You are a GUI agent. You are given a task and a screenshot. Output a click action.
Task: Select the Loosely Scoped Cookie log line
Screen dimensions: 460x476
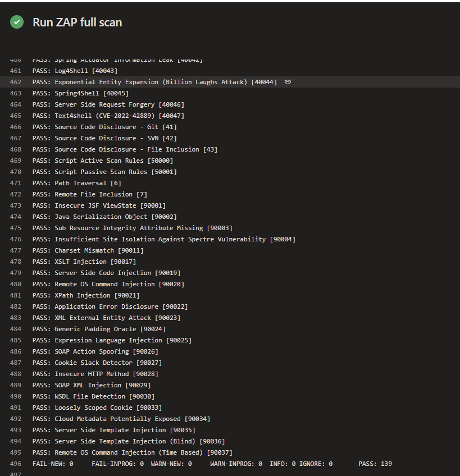point(97,408)
